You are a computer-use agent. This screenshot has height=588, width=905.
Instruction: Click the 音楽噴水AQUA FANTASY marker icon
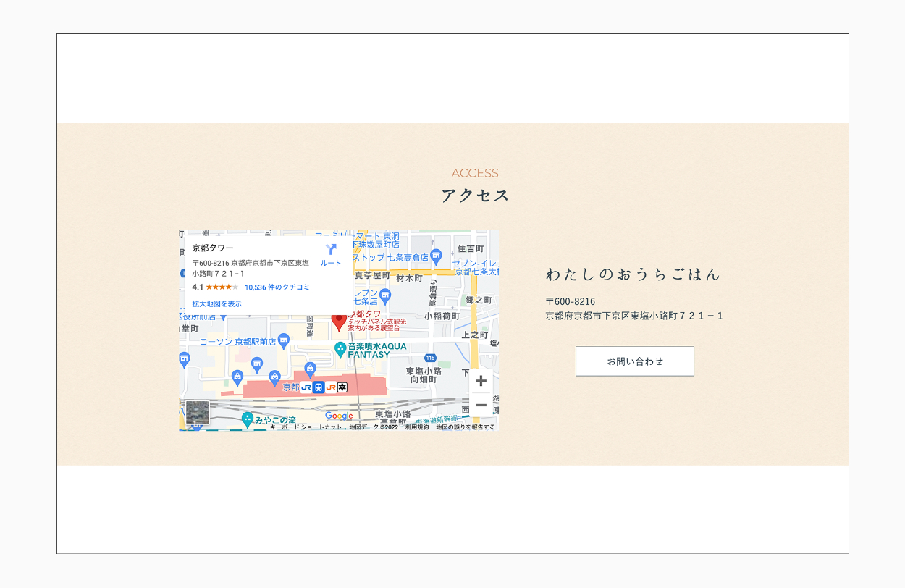[x=340, y=350]
